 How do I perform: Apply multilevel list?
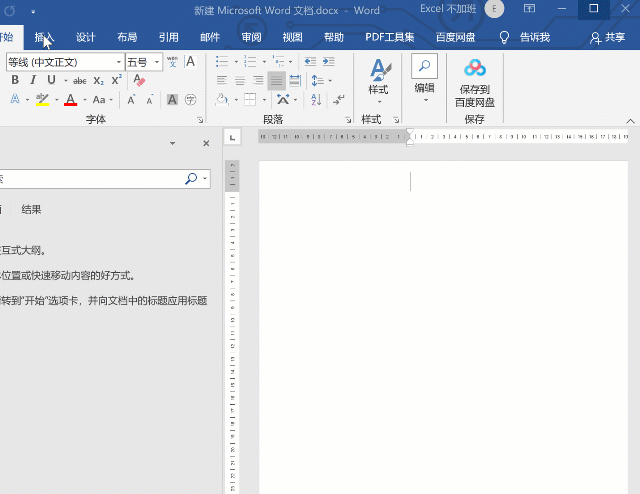click(279, 62)
